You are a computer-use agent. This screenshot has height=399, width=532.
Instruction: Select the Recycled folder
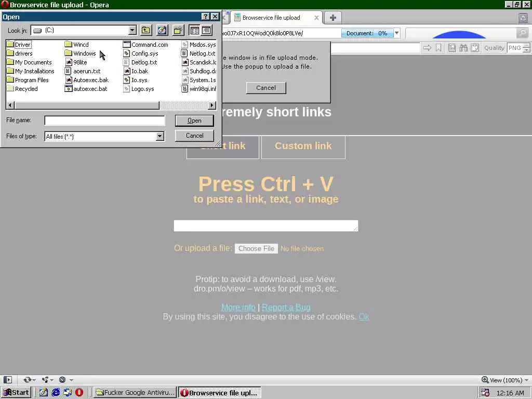pyautogui.click(x=22, y=88)
